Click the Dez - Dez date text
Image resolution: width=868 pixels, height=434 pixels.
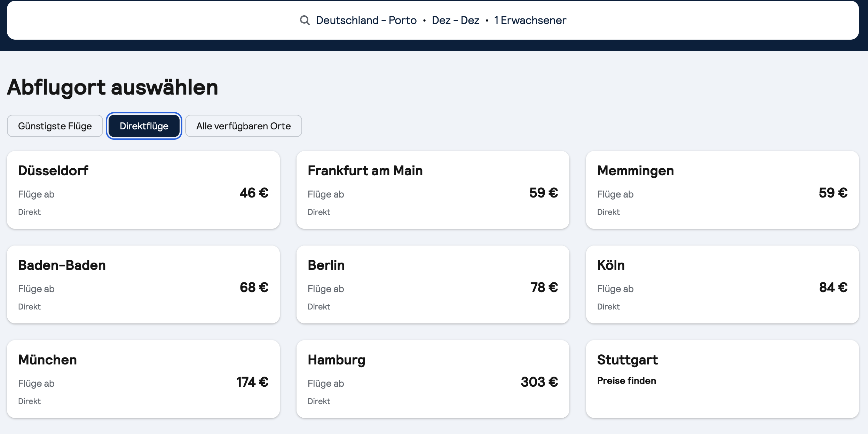tap(455, 20)
